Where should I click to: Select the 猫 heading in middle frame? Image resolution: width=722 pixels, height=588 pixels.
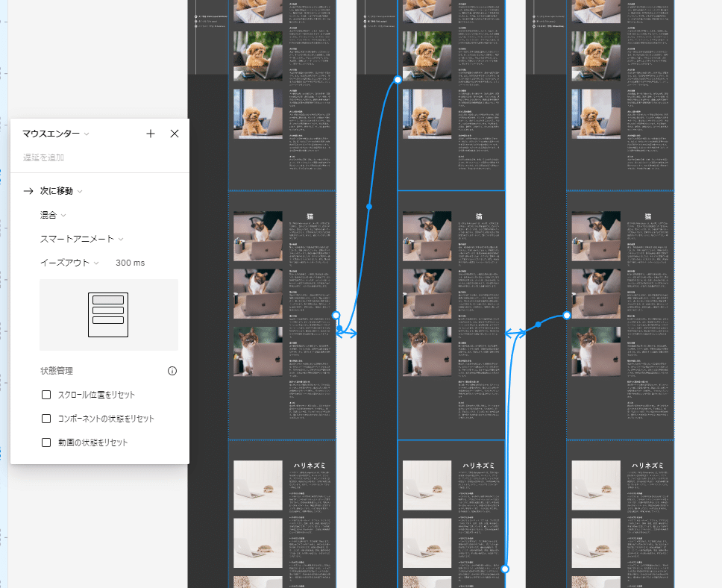pyautogui.click(x=479, y=216)
